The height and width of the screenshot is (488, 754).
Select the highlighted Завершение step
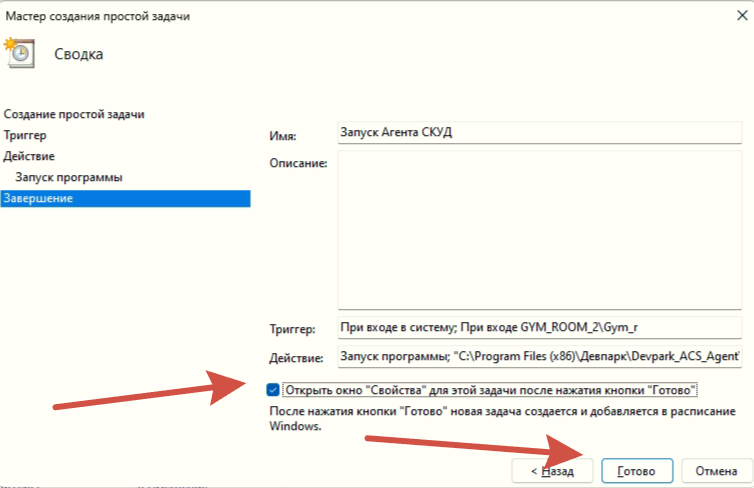click(126, 198)
